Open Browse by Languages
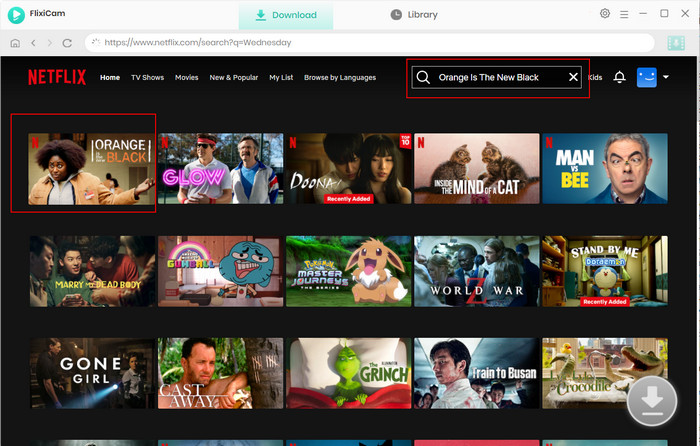This screenshot has height=446, width=700. point(340,77)
